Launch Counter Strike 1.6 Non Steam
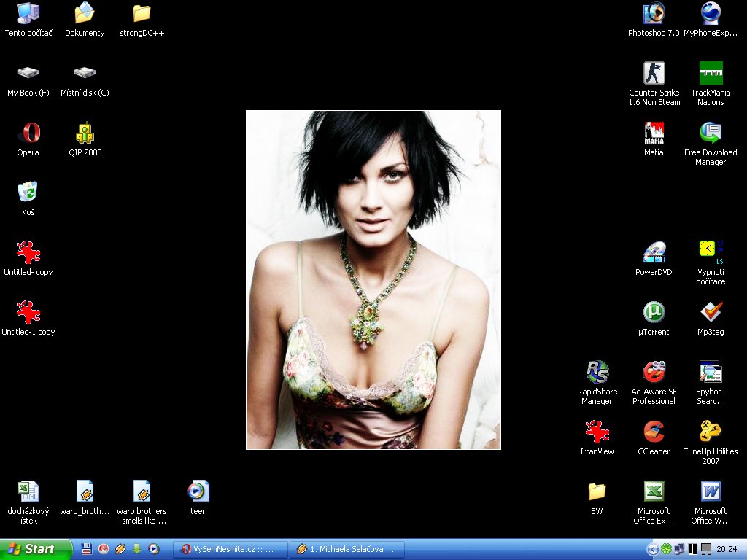 tap(654, 74)
